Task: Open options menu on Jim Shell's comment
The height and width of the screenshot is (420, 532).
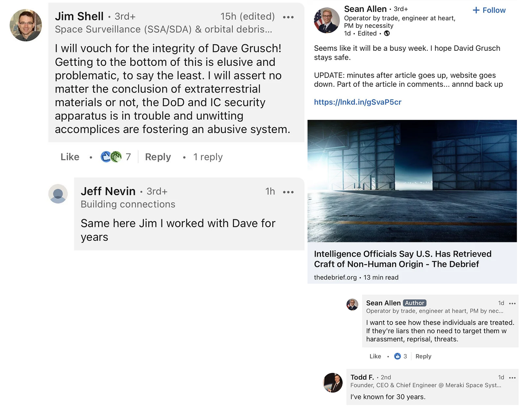Action: pyautogui.click(x=288, y=17)
